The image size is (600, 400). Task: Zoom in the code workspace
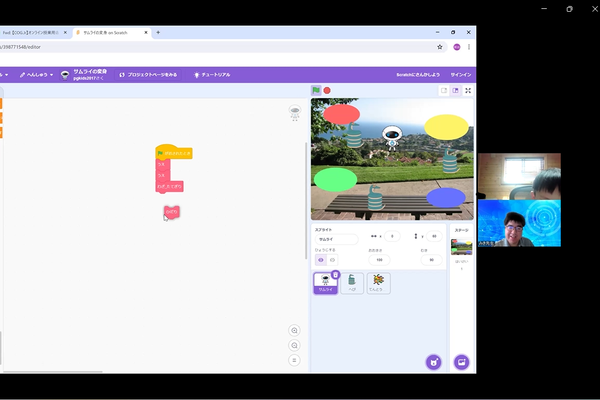click(294, 330)
